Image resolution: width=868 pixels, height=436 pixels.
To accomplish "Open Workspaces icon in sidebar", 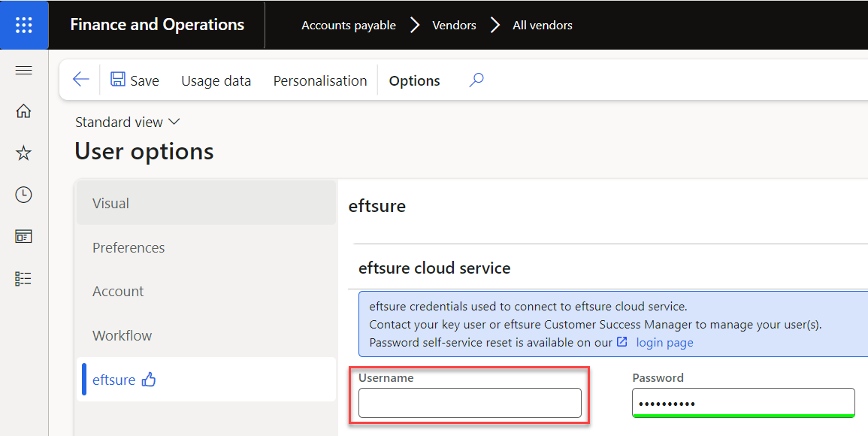I will point(24,237).
